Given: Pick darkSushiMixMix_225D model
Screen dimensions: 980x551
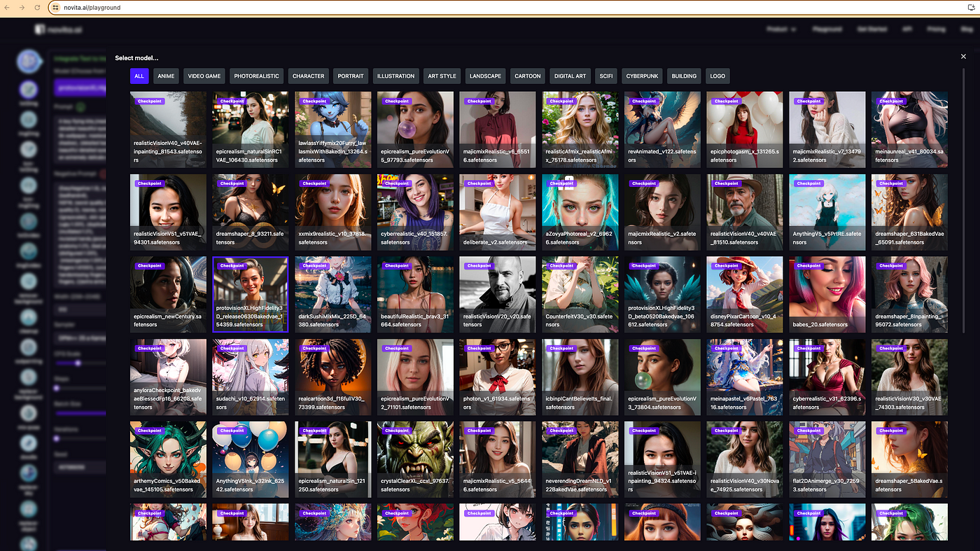Looking at the screenshot, I should click(333, 294).
